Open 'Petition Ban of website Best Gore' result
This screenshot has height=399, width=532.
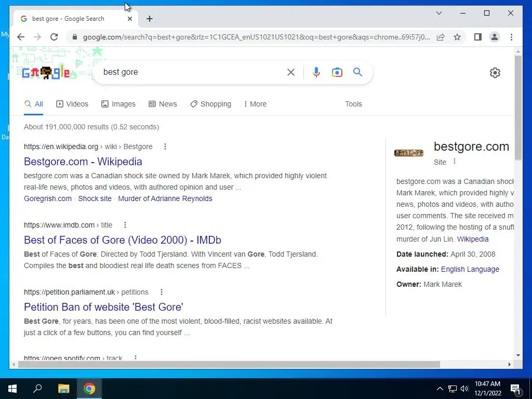pyautogui.click(x=103, y=307)
